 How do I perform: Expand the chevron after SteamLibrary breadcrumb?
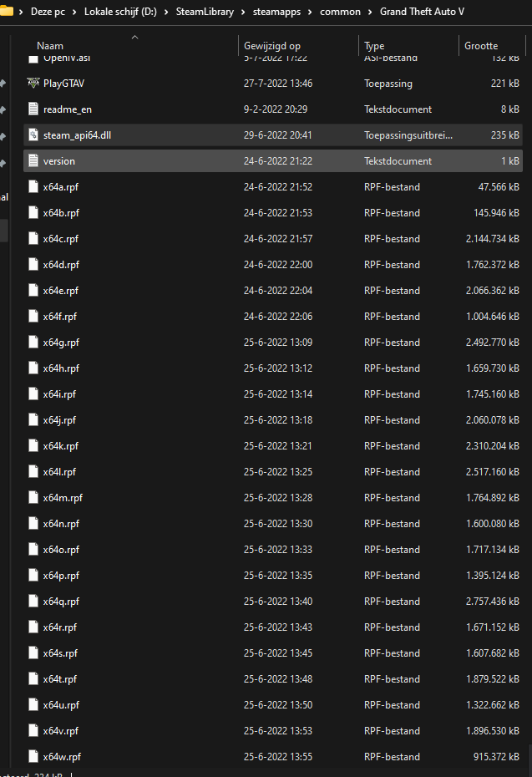coord(243,12)
